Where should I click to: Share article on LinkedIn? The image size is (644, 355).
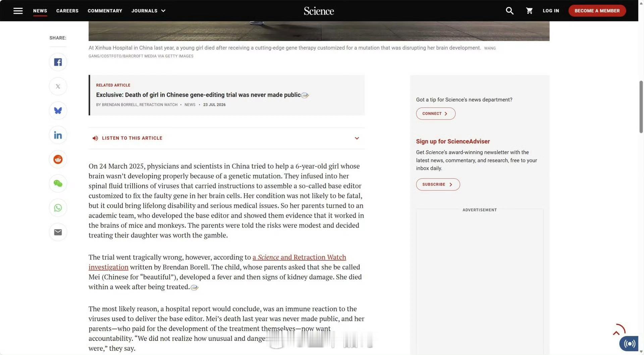58,135
